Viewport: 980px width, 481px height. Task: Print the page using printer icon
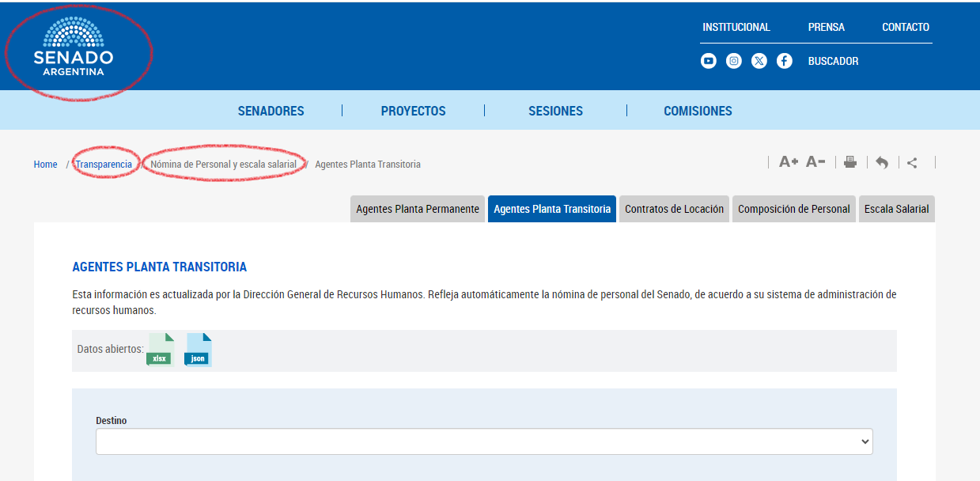(x=850, y=162)
